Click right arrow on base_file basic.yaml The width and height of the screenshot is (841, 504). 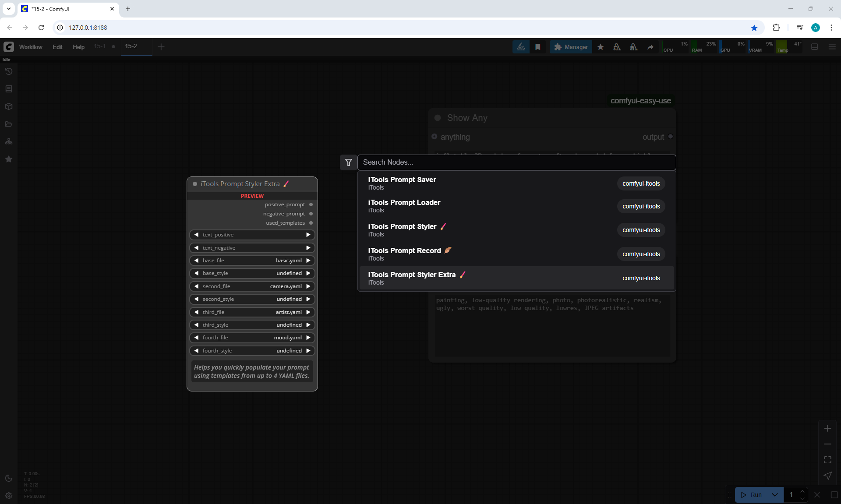[308, 261]
